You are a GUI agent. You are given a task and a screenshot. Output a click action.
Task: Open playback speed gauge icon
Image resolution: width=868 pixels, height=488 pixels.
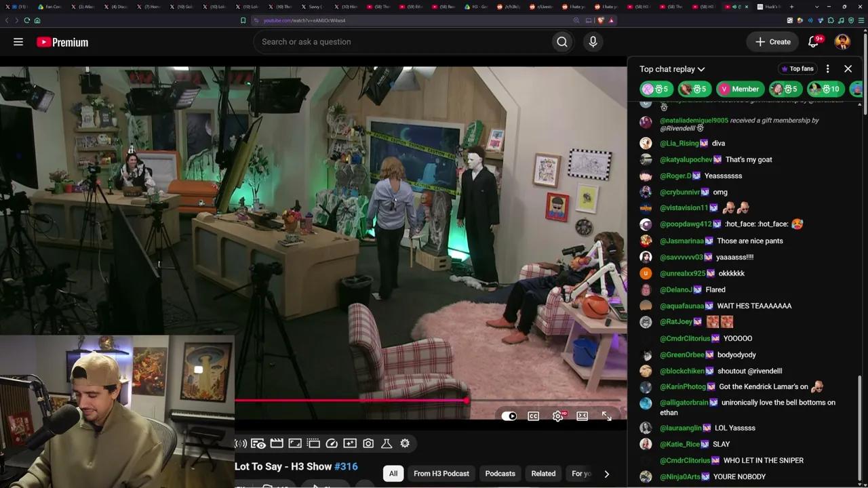[332, 443]
